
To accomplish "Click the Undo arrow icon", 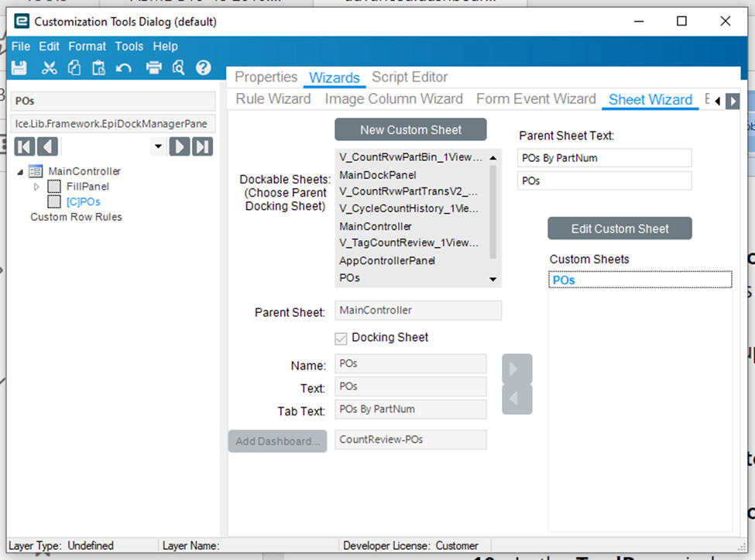I will (x=124, y=68).
